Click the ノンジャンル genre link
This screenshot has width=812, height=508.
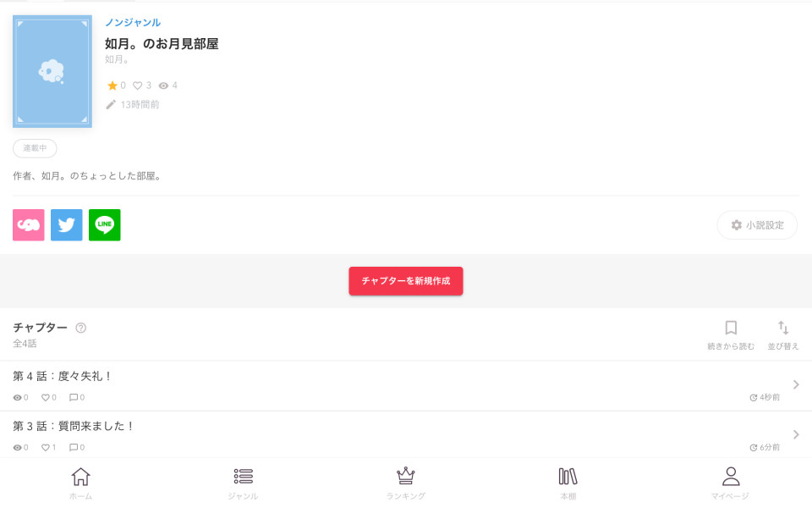[x=133, y=22]
